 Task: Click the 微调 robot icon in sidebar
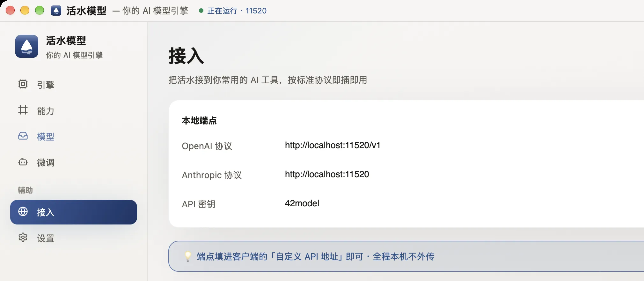click(23, 162)
